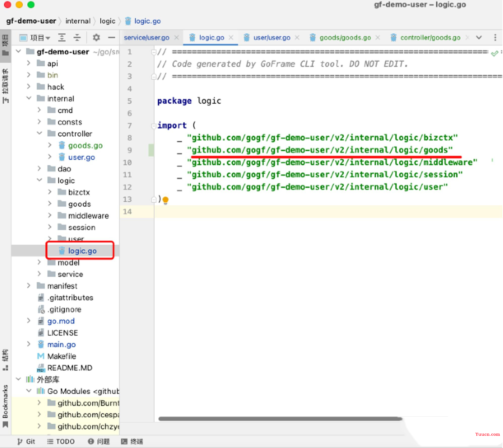
Task: Click the expand all icon in project toolbar
Action: click(x=62, y=37)
